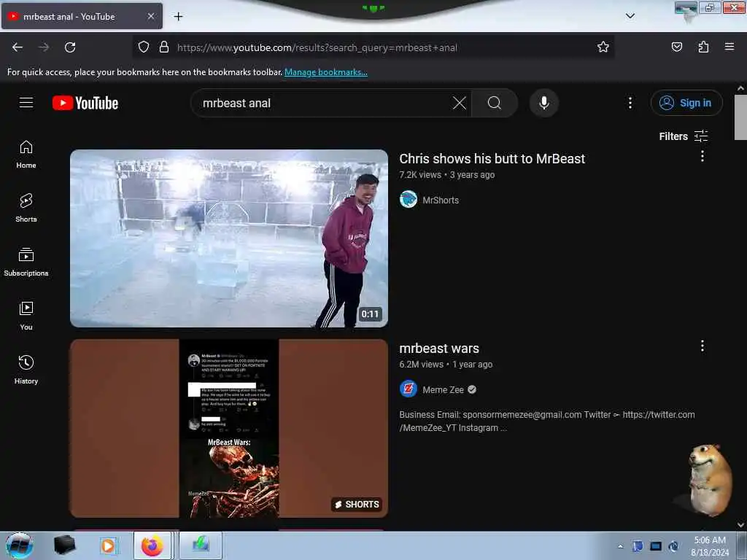This screenshot has height=560, width=747.
Task: Open YouTube settings three-dot menu beside Sign in
Action: [x=630, y=103]
